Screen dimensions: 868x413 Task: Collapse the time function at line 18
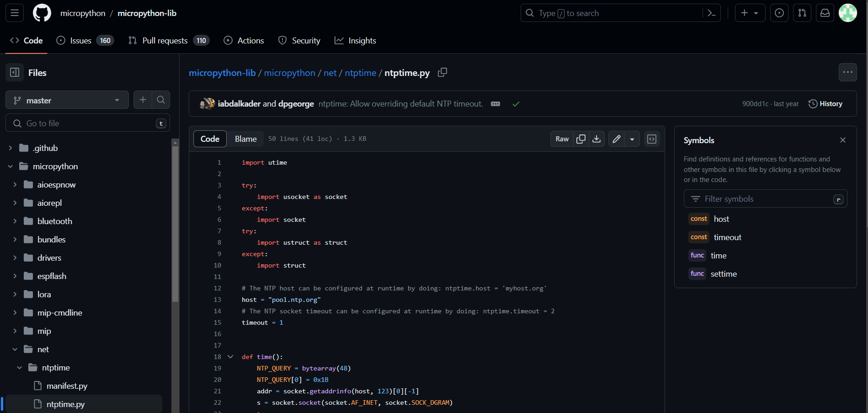[230, 357]
